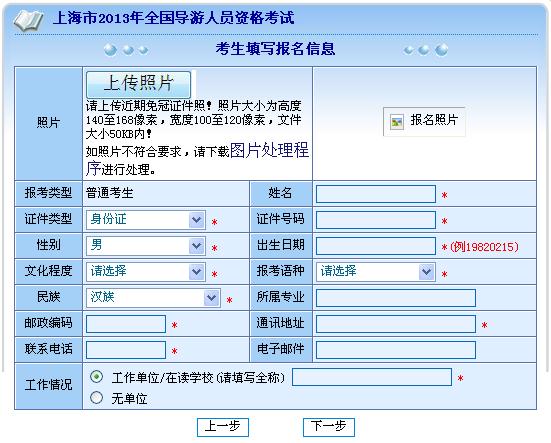Click the (例19820215) date example hint
Viewport: 551px width, 443px height.
[484, 247]
